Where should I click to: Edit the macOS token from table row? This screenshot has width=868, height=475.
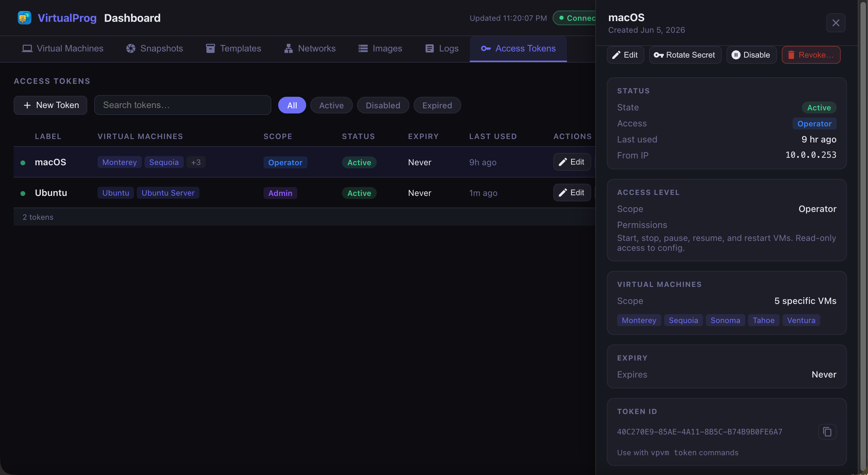[x=572, y=162]
